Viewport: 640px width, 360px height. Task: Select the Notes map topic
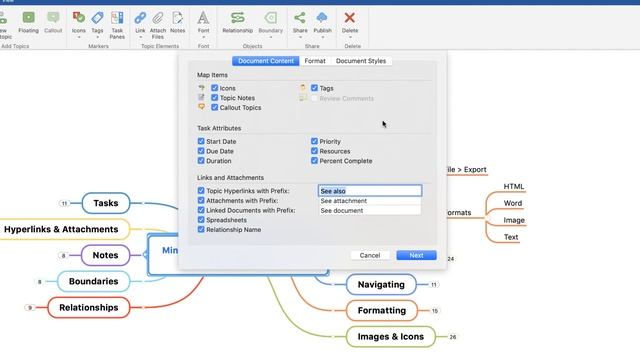pyautogui.click(x=105, y=255)
